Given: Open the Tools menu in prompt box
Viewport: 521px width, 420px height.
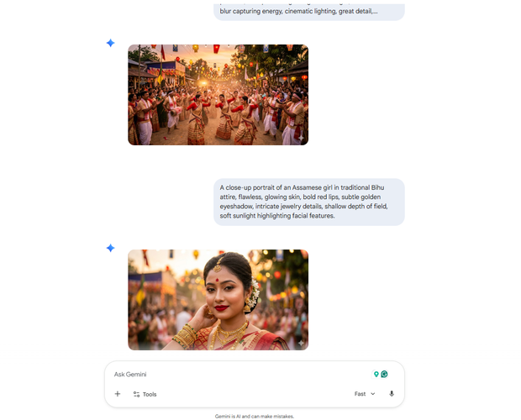Looking at the screenshot, I should point(145,394).
